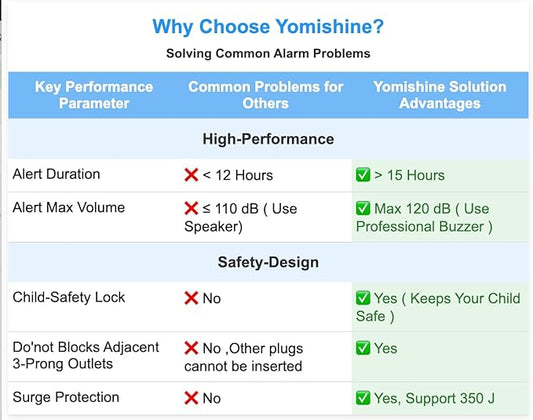
Task: Click green checkmark next to 'Max 120 dB'
Action: (363, 208)
